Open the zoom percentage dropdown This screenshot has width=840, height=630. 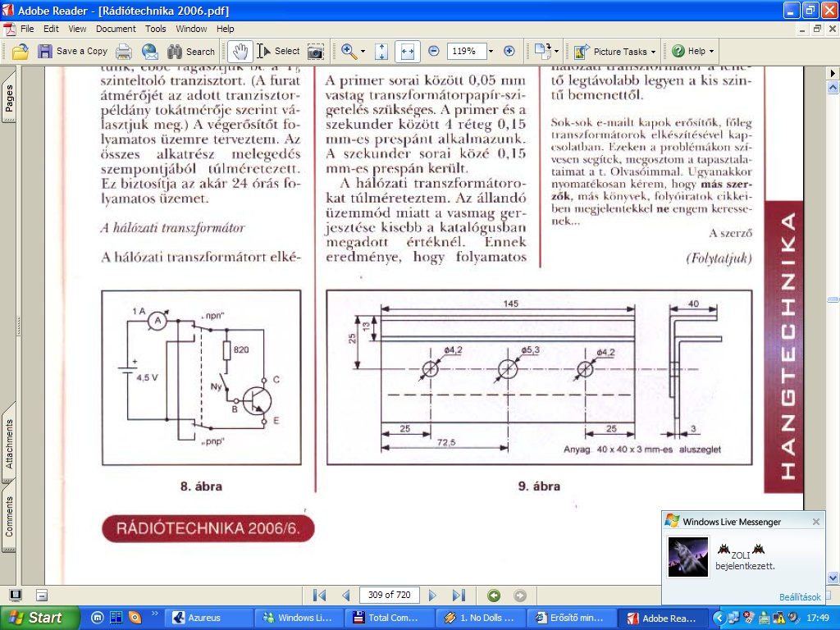click(x=491, y=52)
